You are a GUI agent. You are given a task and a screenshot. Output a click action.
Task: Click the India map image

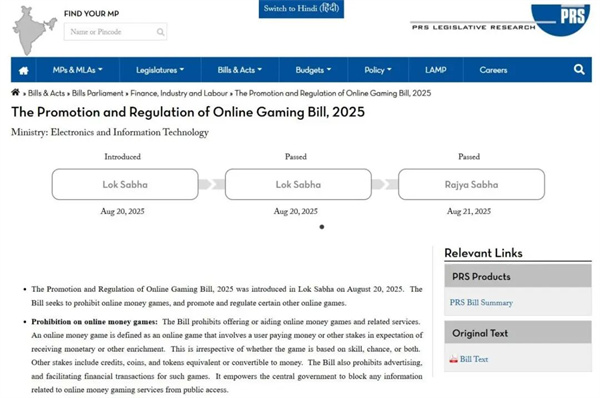[33, 30]
